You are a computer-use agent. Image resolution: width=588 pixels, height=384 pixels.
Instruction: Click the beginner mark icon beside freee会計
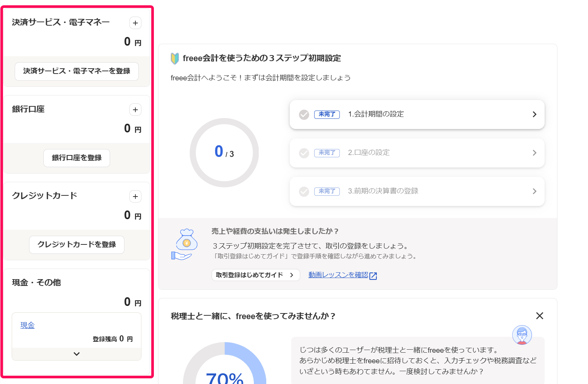coord(175,58)
